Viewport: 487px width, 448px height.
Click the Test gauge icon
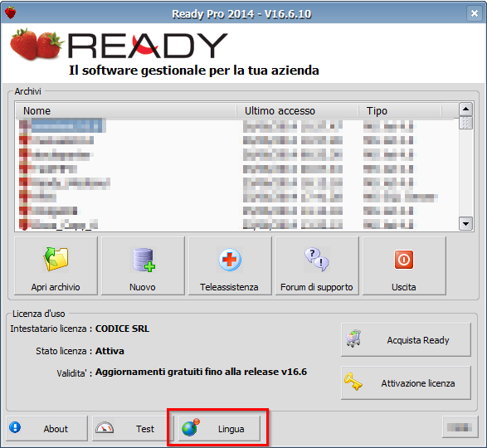105,428
